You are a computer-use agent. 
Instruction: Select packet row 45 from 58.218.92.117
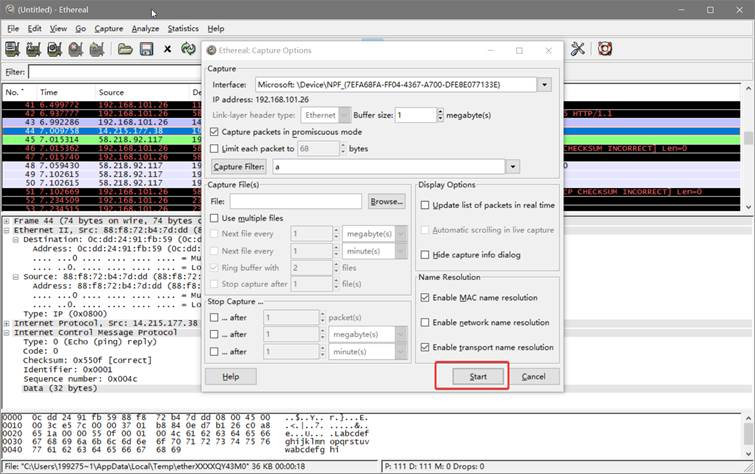(x=371, y=140)
